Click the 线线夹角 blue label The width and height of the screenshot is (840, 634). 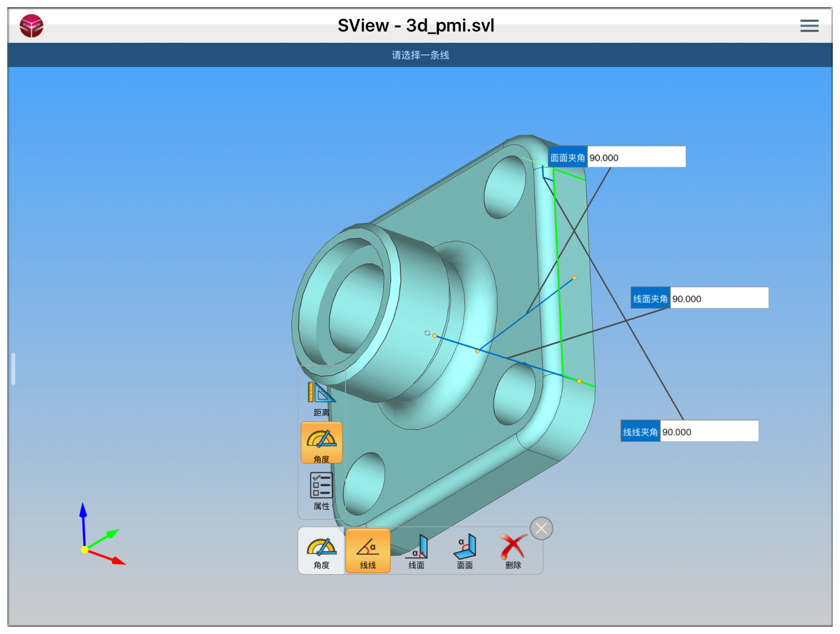(x=640, y=431)
